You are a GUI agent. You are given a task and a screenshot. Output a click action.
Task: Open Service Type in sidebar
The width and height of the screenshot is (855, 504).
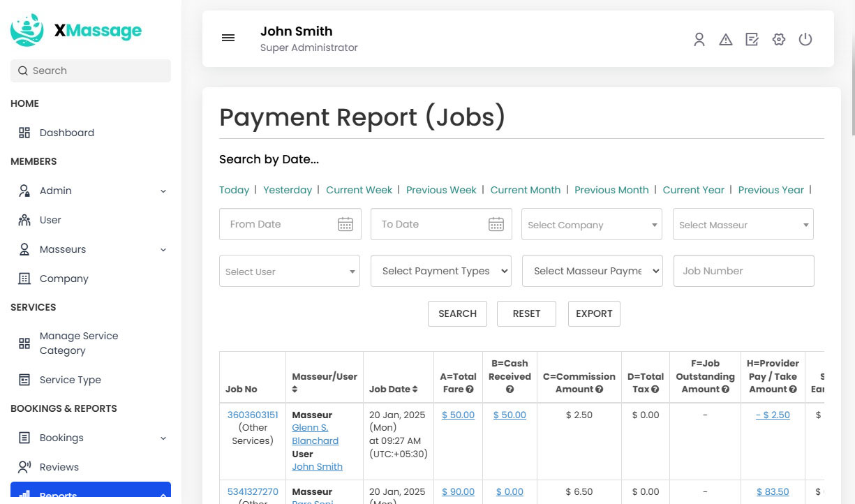click(x=70, y=380)
